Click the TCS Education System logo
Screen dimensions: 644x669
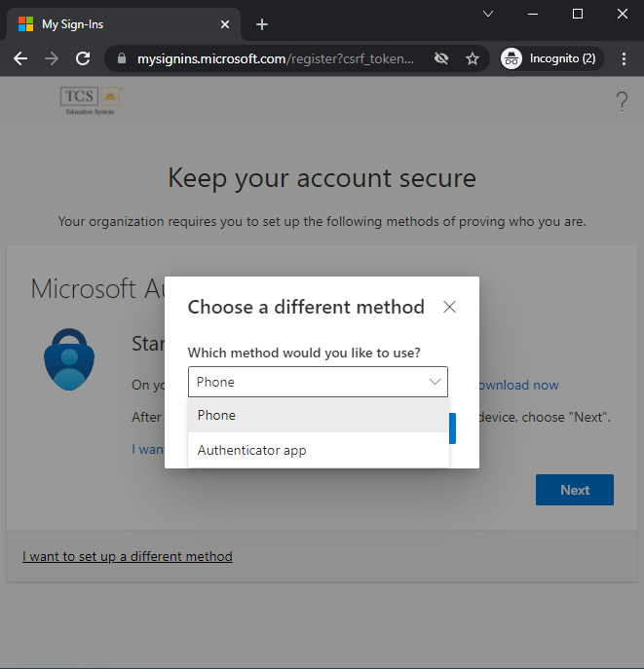click(91, 101)
